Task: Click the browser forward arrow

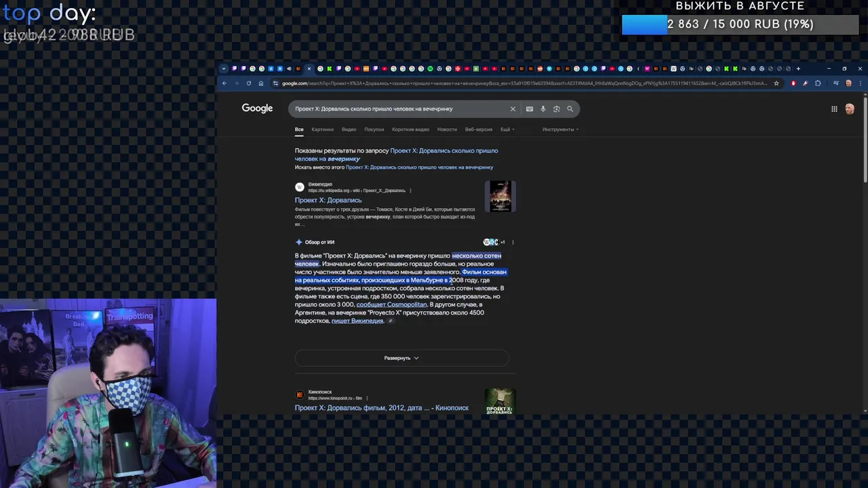Action: tap(237, 83)
